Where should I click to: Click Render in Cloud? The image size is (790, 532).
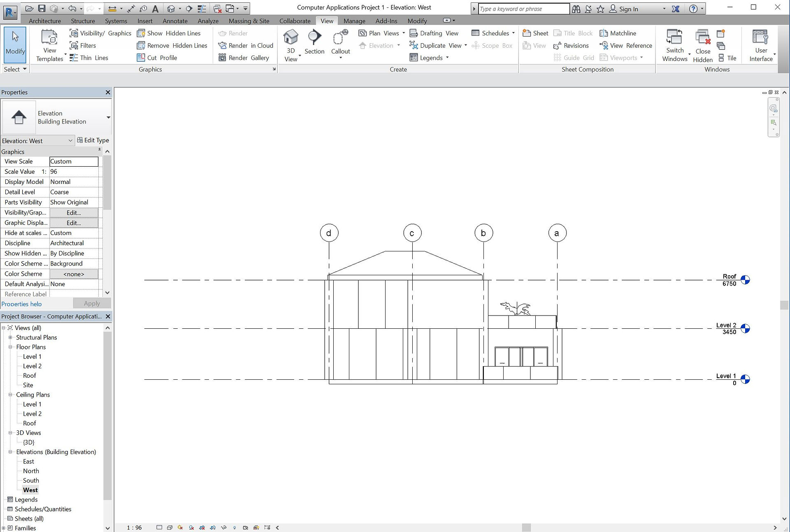click(x=246, y=46)
